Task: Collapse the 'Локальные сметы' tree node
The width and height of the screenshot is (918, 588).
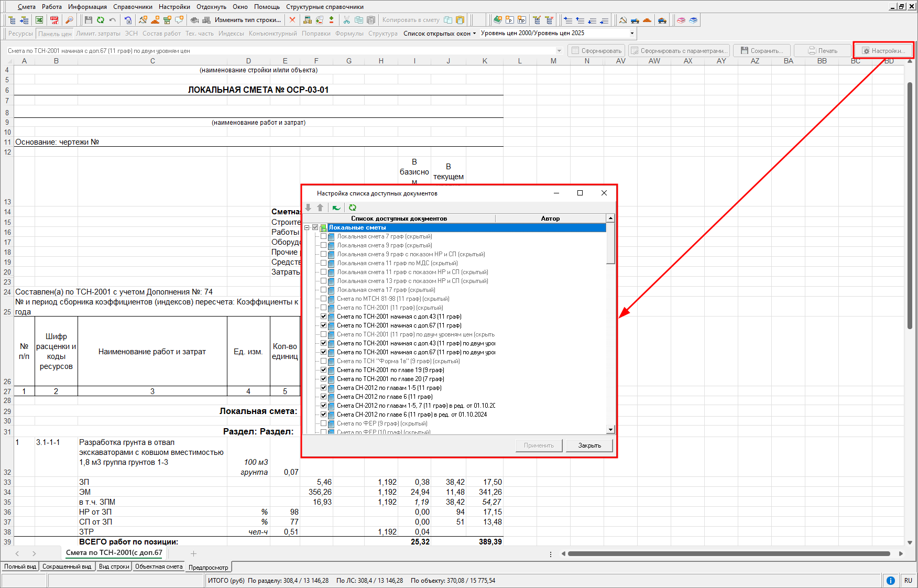Action: click(x=307, y=227)
